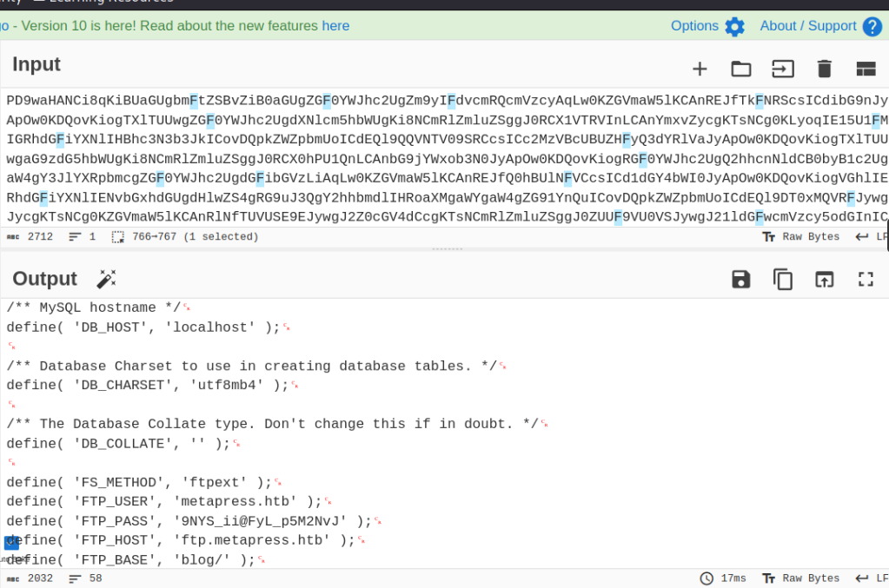The height and width of the screenshot is (588, 889).
Task: Clear input and output with the trash icon
Action: coord(825,69)
